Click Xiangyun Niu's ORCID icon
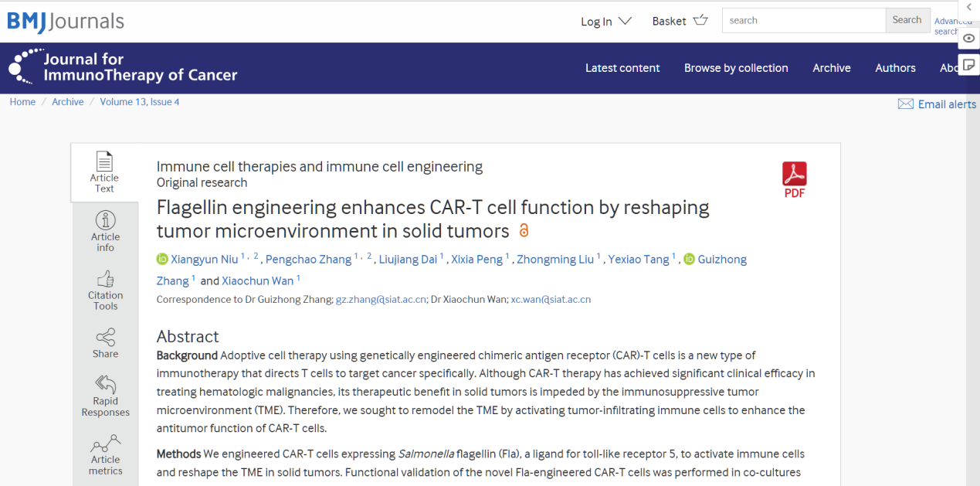 click(162, 260)
